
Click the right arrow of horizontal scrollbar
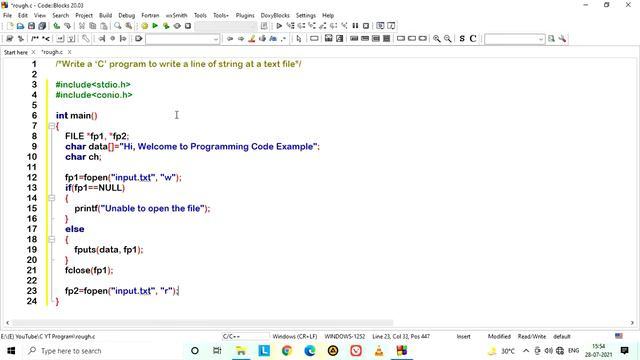point(632,322)
